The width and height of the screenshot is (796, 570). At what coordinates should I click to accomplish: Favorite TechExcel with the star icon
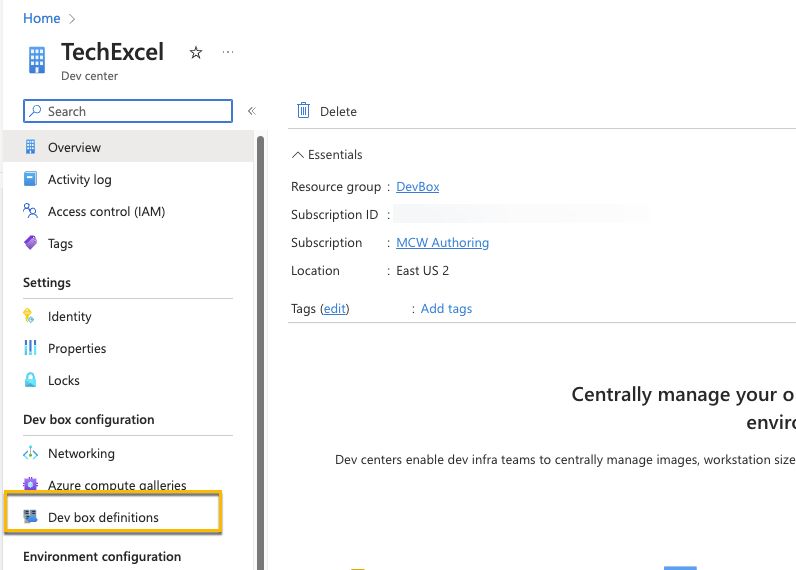coord(196,52)
